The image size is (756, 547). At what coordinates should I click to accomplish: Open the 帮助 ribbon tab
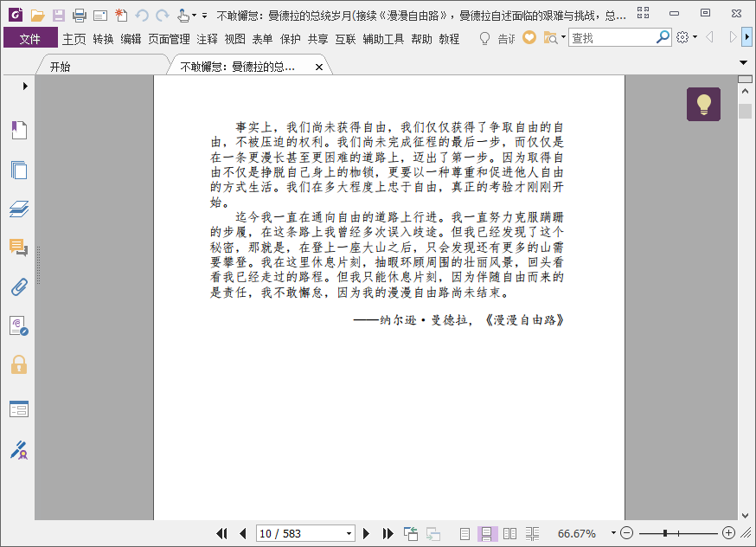click(x=421, y=39)
